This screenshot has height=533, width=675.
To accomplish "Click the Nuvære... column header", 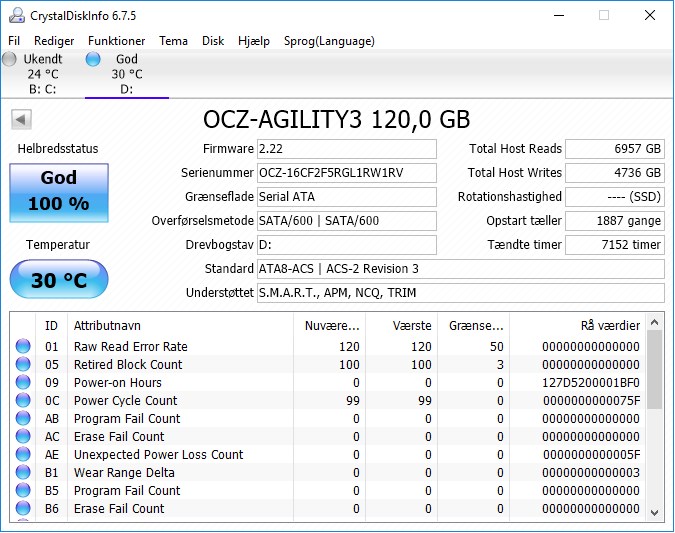I will pyautogui.click(x=329, y=325).
